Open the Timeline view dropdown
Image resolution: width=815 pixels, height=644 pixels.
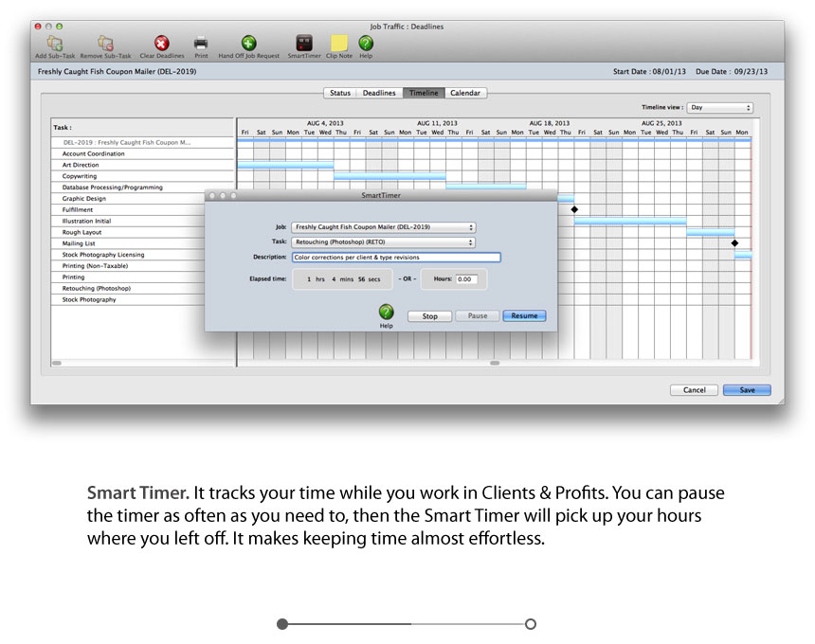(x=719, y=108)
